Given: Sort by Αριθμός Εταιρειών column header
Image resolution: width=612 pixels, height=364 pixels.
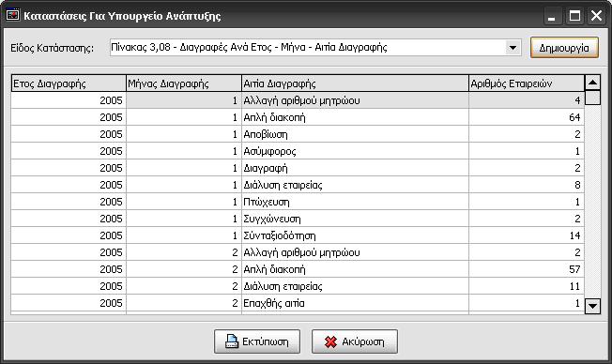Looking at the screenshot, I should point(527,83).
